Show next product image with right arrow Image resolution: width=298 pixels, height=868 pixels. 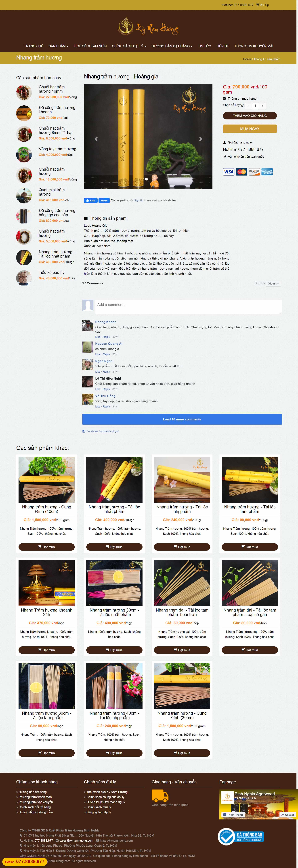201,139
